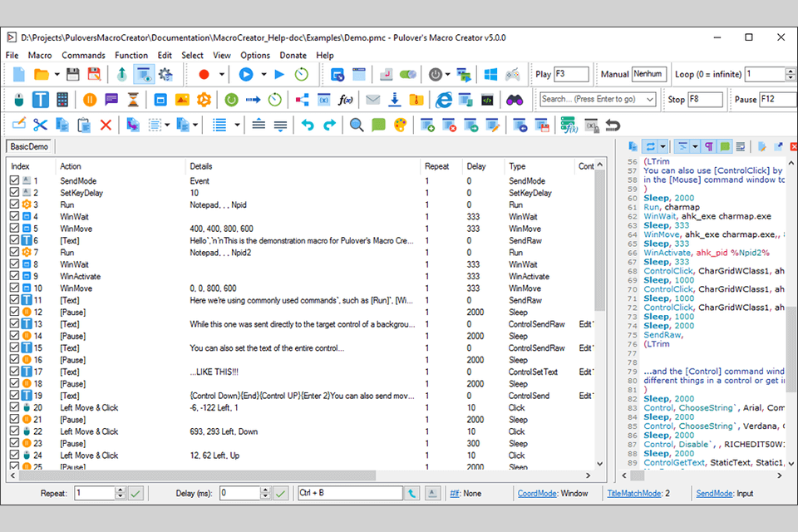This screenshot has width=798, height=532.
Task: Expand the list view dropdown arrow
Action: (x=237, y=125)
